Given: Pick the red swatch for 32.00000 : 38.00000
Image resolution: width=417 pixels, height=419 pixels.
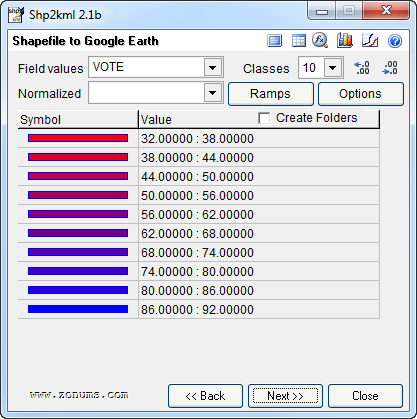Looking at the screenshot, I should click(78, 138).
